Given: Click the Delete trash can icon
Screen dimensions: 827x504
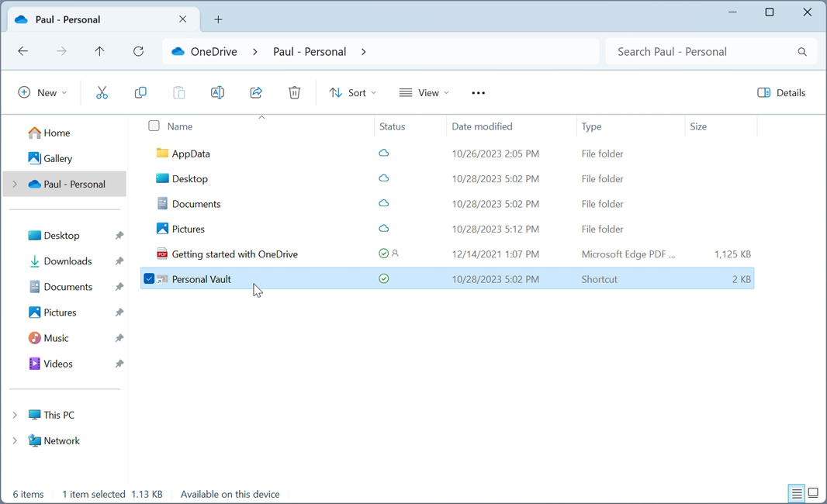Looking at the screenshot, I should (294, 93).
